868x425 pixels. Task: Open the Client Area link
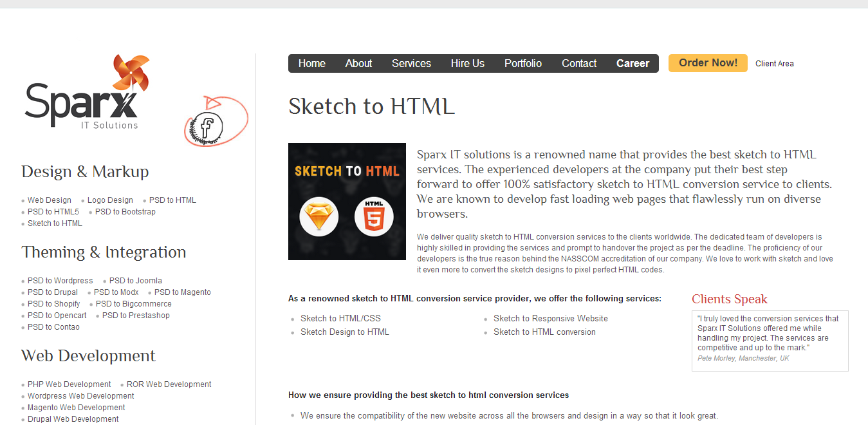pyautogui.click(x=775, y=64)
